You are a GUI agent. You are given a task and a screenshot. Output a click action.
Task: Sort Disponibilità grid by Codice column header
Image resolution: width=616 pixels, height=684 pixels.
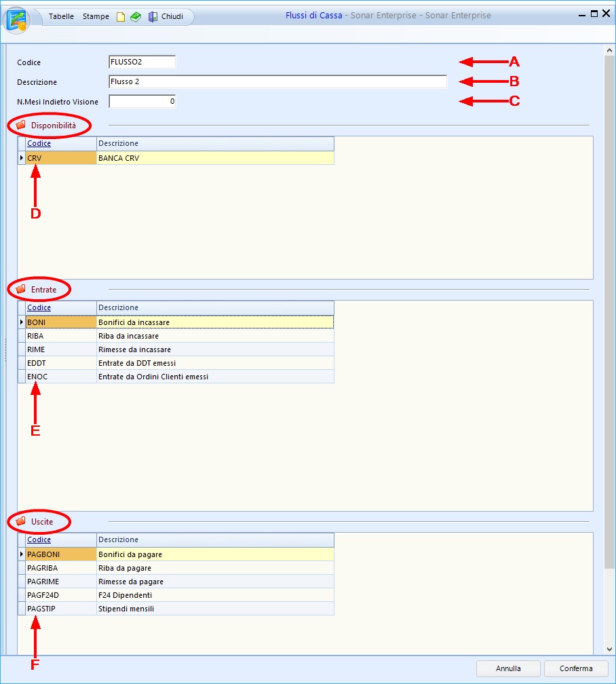[x=39, y=144]
